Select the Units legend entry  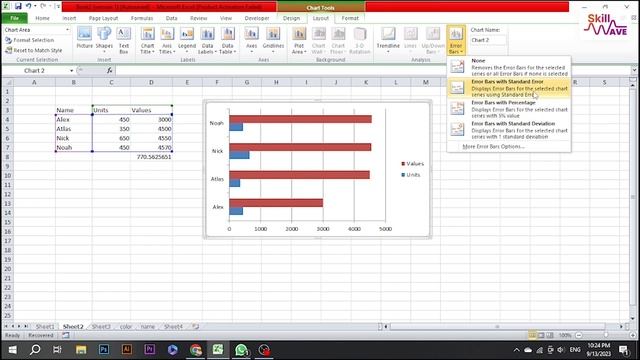click(411, 175)
